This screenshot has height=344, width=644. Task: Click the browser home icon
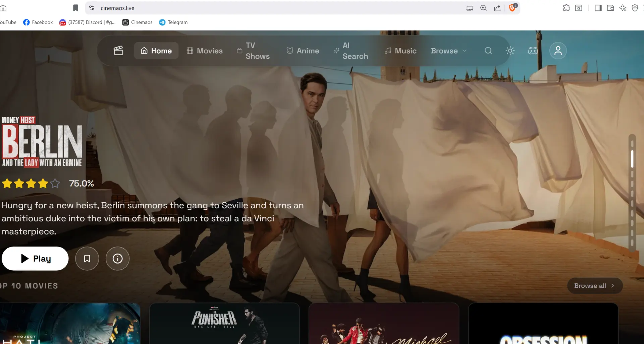coord(3,8)
